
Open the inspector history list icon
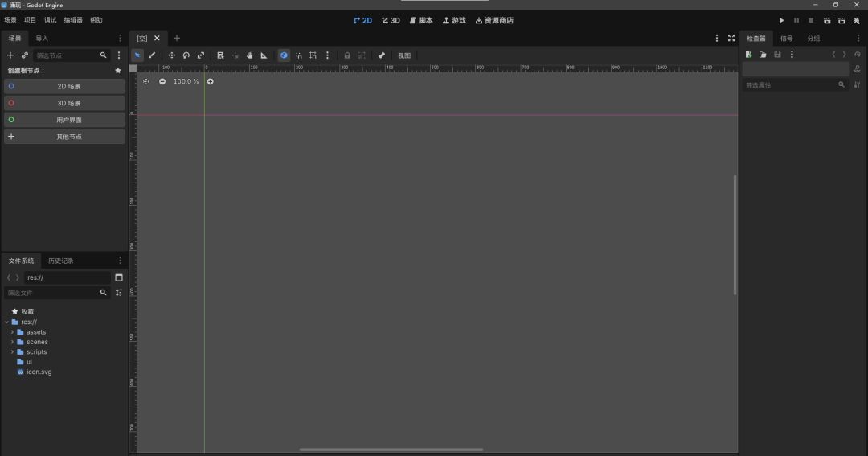click(x=857, y=55)
